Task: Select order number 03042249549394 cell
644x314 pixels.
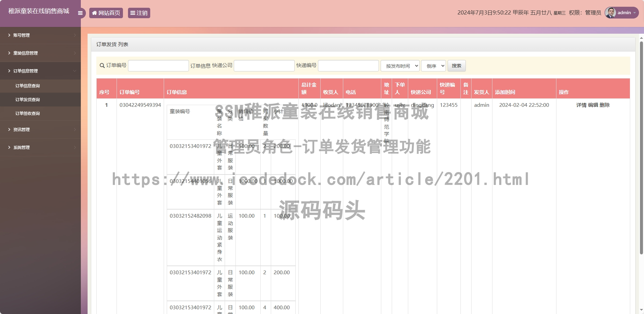Action: tap(140, 105)
